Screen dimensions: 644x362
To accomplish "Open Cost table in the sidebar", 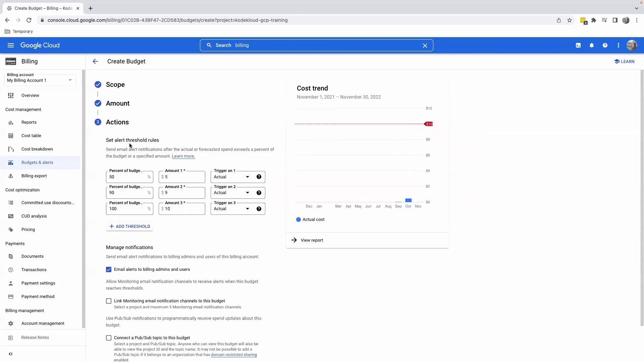I will (31, 136).
